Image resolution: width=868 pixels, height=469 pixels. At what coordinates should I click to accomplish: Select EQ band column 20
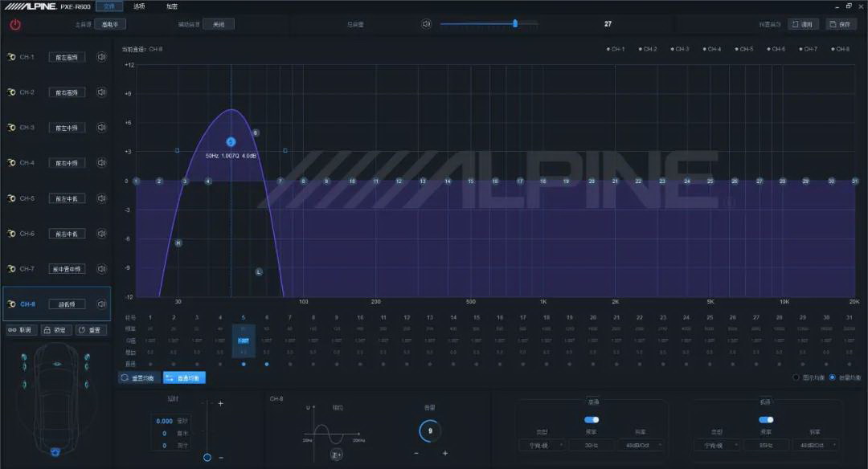click(x=593, y=341)
